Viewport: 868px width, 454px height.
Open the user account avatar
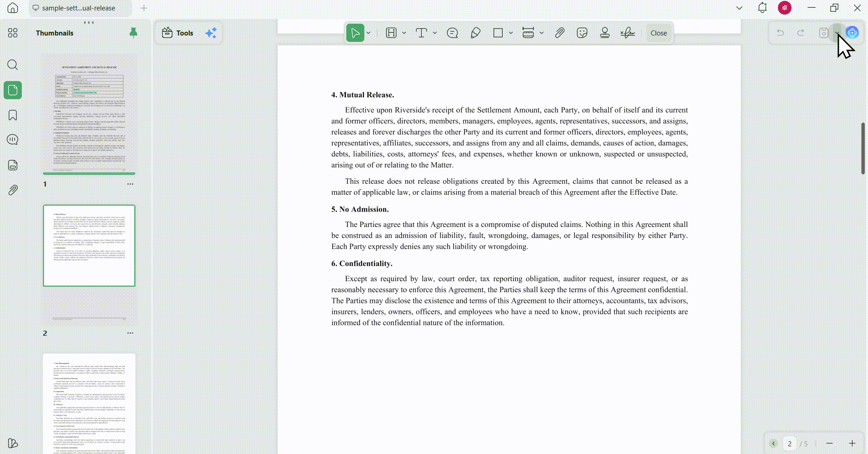(785, 8)
